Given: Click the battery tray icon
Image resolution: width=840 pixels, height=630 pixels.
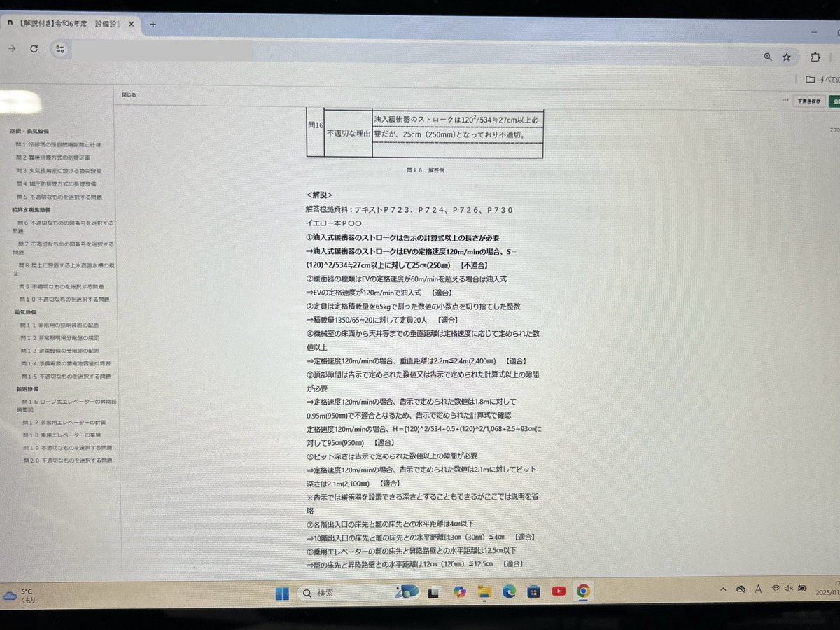Looking at the screenshot, I should (802, 589).
